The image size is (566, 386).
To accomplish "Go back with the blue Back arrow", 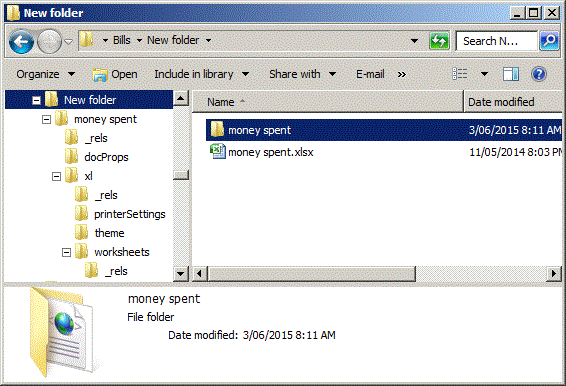I will pos(21,42).
